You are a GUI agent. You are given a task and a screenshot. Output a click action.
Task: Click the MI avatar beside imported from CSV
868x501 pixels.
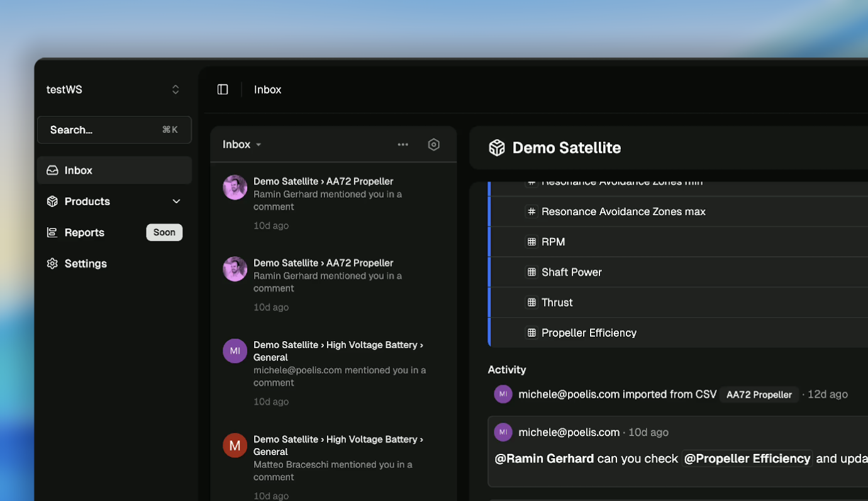click(x=503, y=395)
